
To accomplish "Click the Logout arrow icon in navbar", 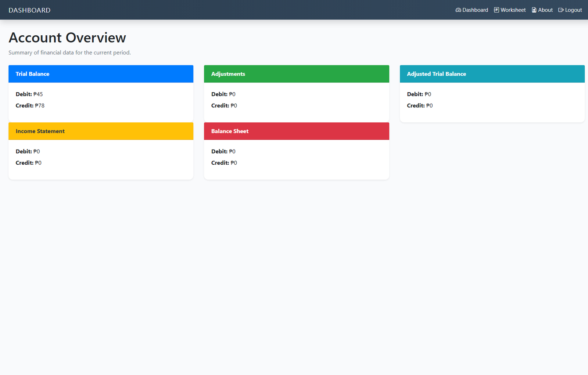I will point(561,10).
